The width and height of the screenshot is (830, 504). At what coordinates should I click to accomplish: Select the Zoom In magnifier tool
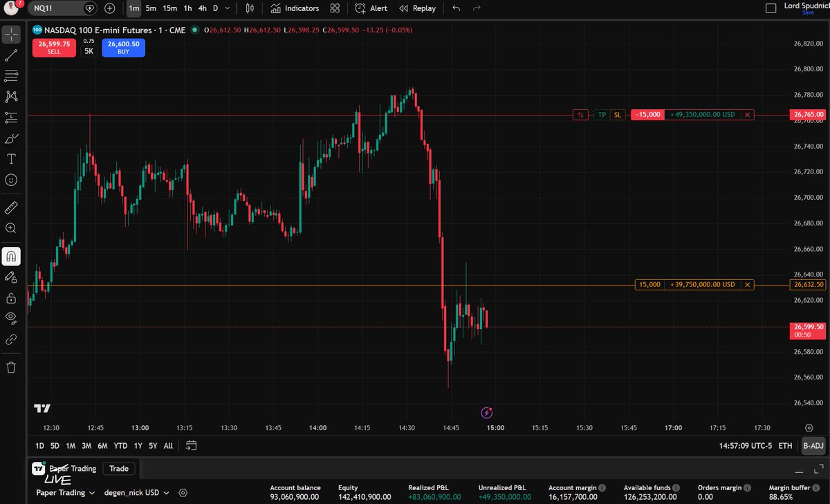click(x=11, y=228)
